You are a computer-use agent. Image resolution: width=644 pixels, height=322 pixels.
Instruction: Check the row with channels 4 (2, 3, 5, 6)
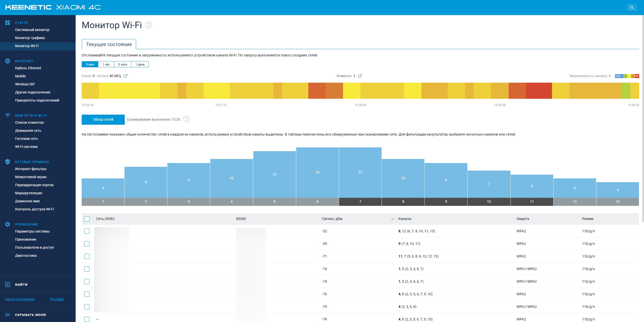[x=87, y=307]
